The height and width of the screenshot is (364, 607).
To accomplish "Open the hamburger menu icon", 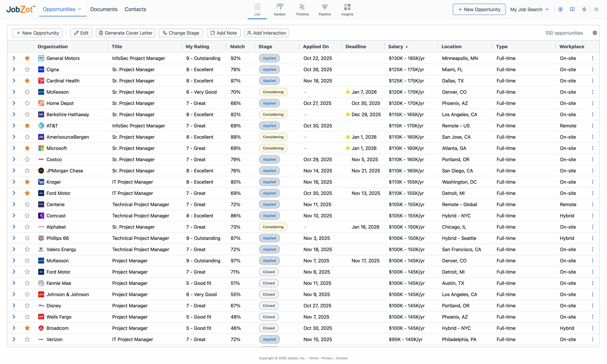I will pos(596,9).
